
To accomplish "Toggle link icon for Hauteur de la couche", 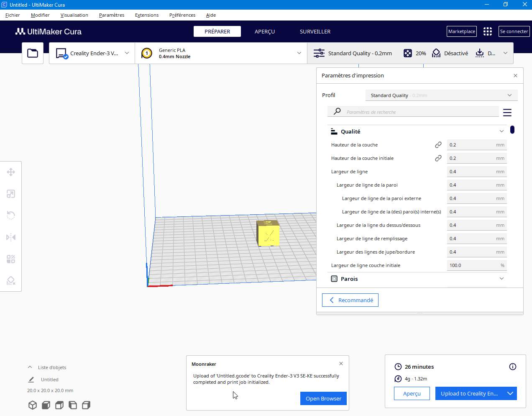I will (x=438, y=145).
